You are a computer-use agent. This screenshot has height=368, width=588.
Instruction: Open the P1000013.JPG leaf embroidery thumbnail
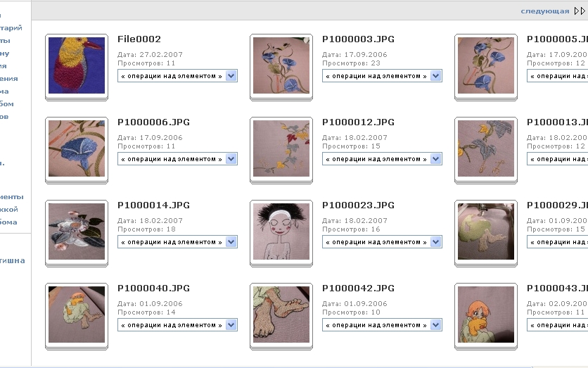click(486, 148)
